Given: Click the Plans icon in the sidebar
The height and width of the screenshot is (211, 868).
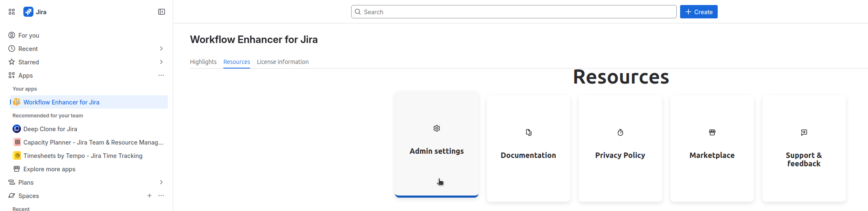Looking at the screenshot, I should point(12,182).
